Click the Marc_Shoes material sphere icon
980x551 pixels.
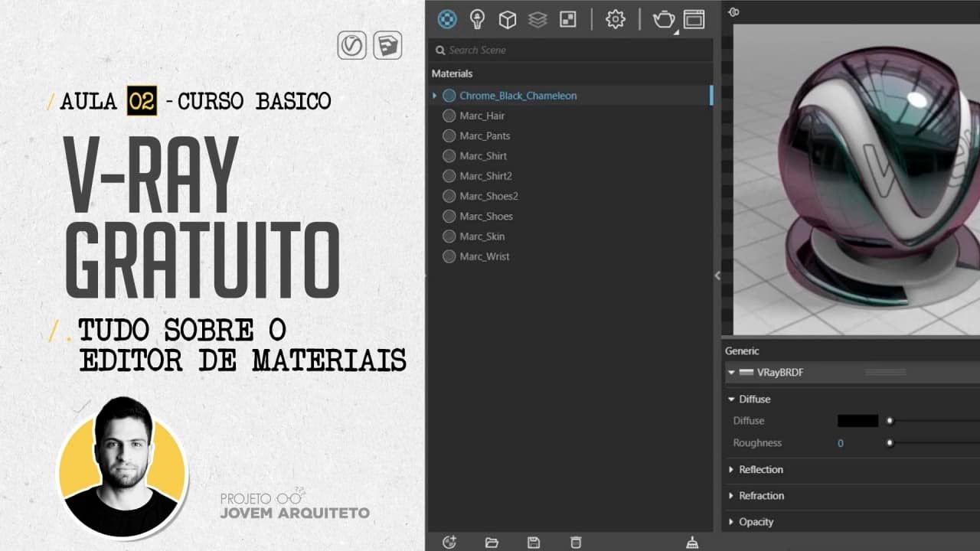(x=449, y=216)
